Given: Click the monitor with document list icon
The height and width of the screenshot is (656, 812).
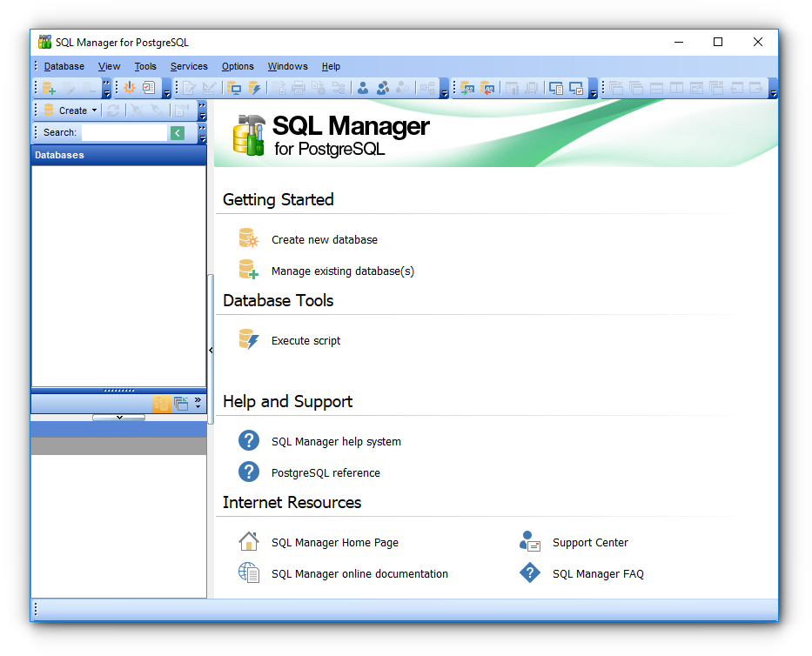Looking at the screenshot, I should click(556, 89).
